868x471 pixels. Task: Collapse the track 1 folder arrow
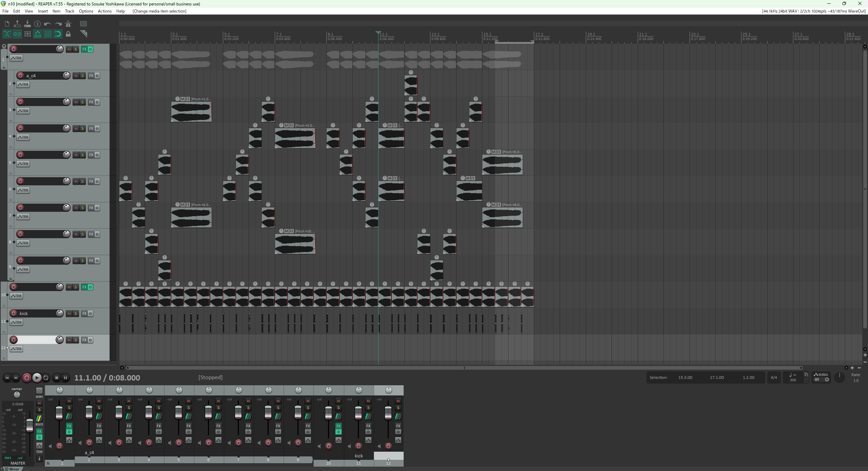[x=4, y=46]
